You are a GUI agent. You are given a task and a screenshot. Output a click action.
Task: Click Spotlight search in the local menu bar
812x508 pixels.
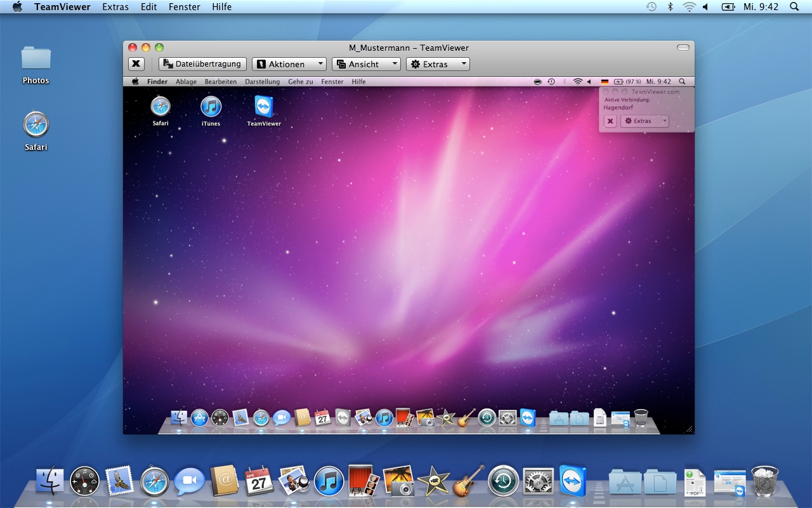click(794, 7)
